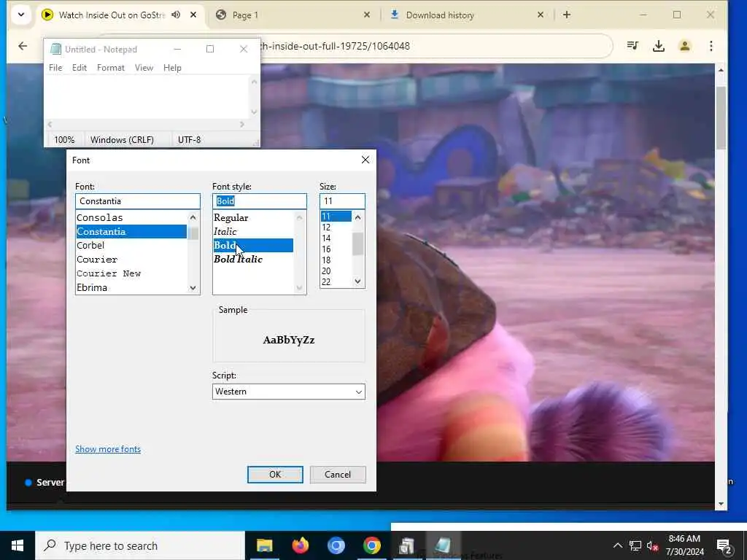Click the Notepad title bar icon
The image size is (747, 560).
55,49
